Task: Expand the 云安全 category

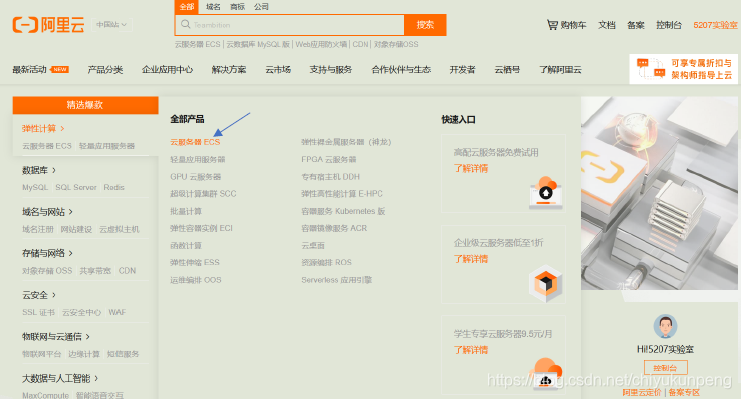Action: (39, 295)
